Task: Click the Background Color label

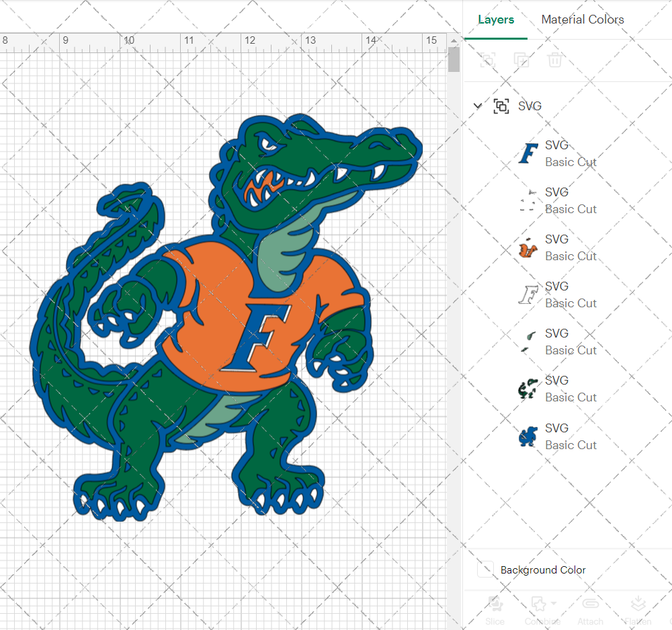Action: 543,570
